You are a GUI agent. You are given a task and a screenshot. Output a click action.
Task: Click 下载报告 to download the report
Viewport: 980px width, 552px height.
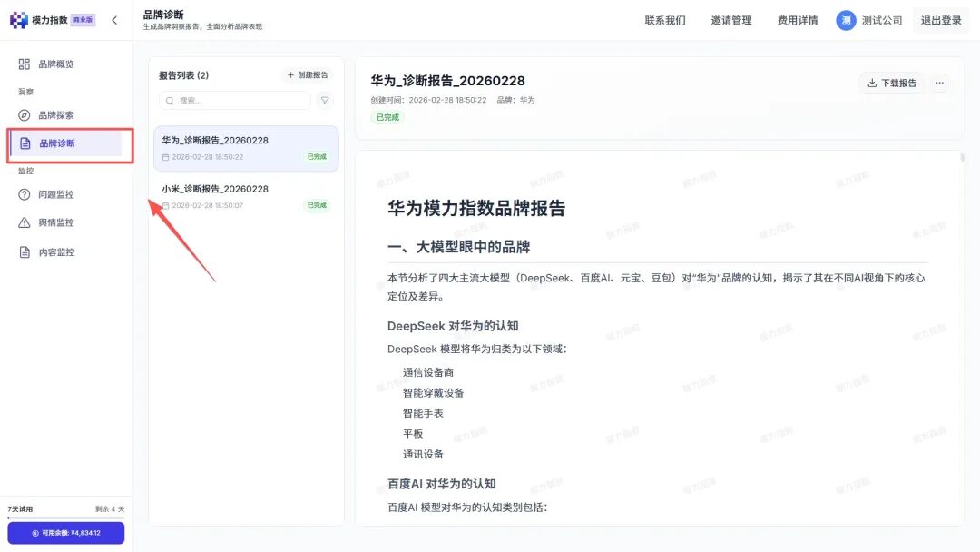tap(892, 84)
